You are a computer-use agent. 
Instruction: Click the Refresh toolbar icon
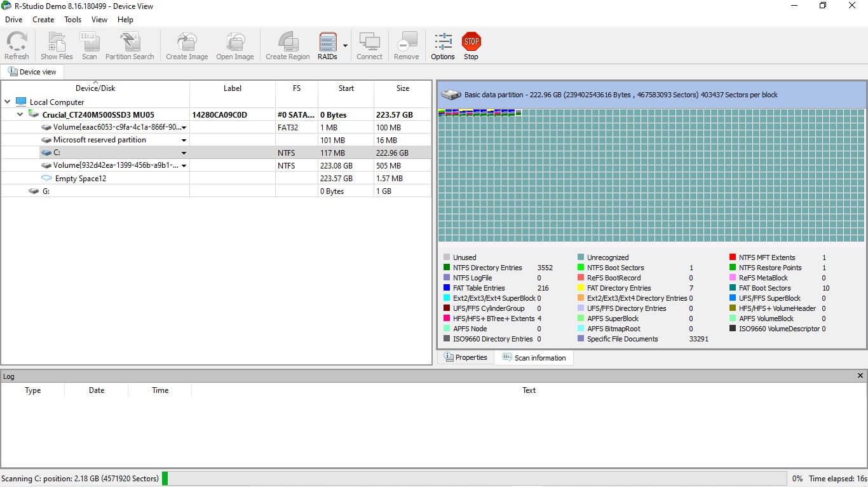(x=17, y=41)
